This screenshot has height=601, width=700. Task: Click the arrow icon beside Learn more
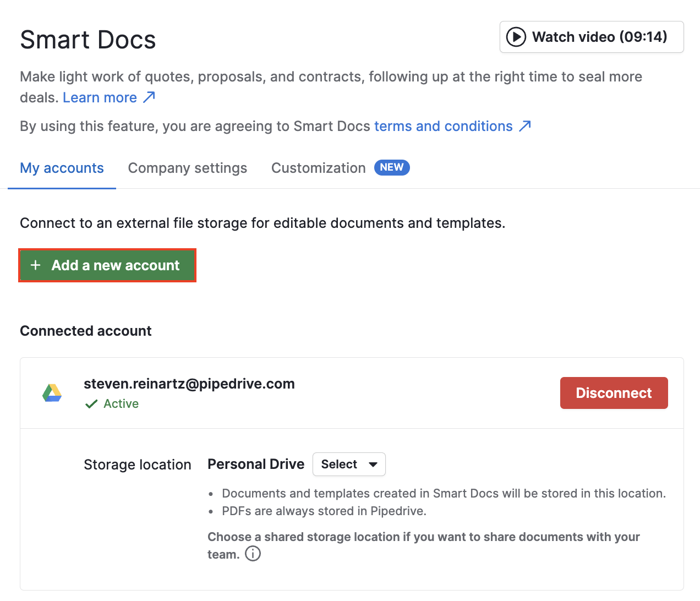point(149,97)
